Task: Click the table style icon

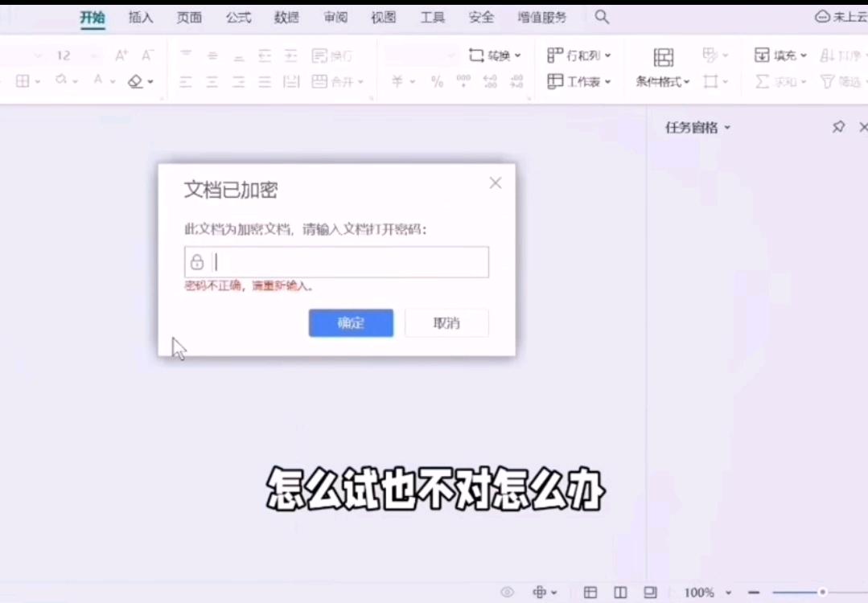Action: click(710, 55)
